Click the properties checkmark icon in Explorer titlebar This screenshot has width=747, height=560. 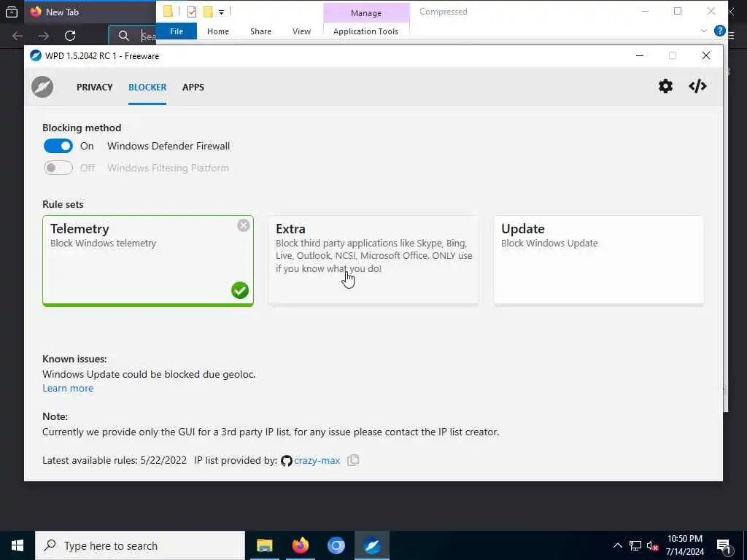pyautogui.click(x=192, y=12)
